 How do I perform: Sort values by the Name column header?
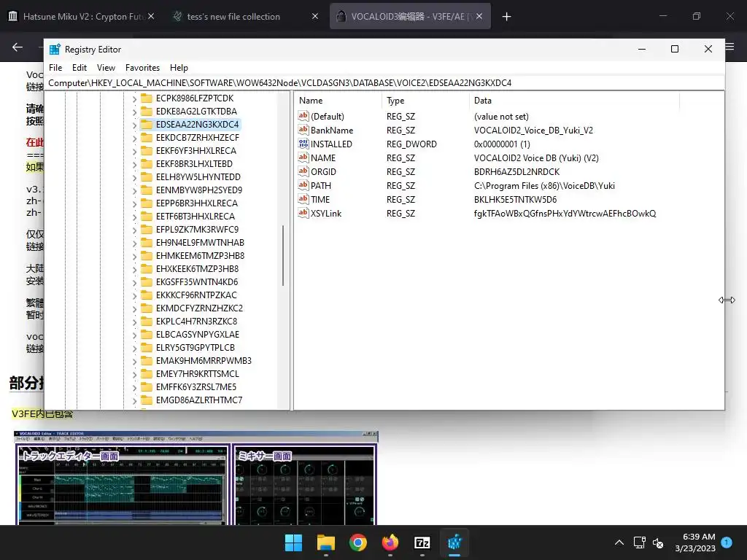pos(338,101)
